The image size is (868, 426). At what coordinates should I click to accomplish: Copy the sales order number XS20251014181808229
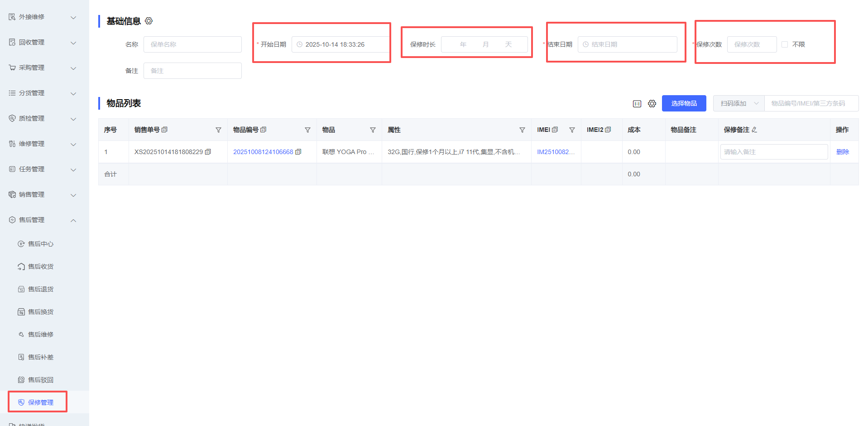click(208, 152)
